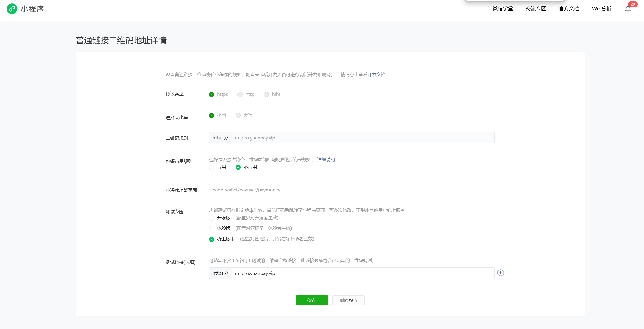Open We 分析 in top navigation

pos(601,9)
